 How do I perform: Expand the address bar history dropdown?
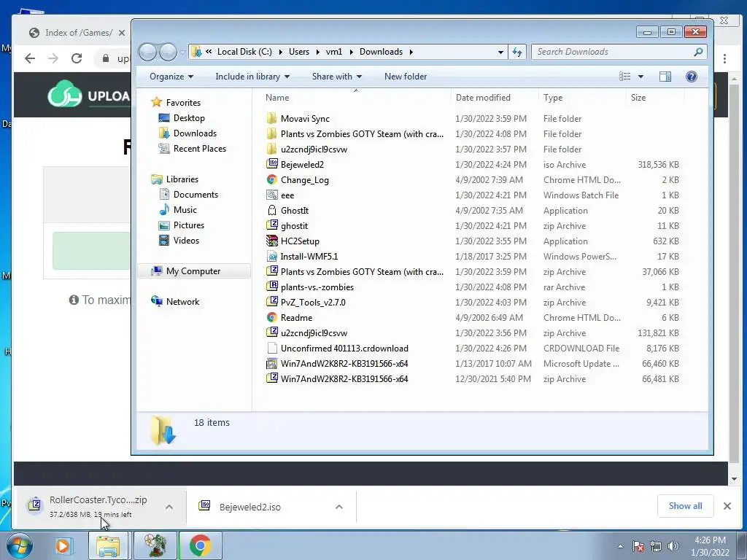[x=500, y=52]
